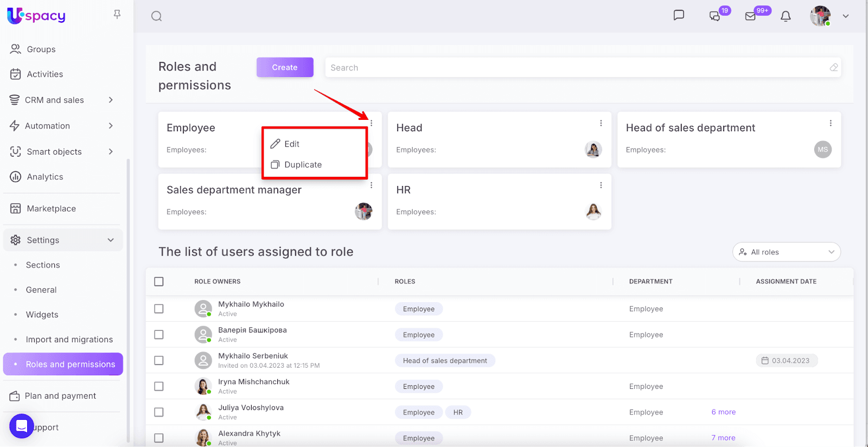Click the support chat bubble icon
This screenshot has height=447, width=868.
(x=22, y=426)
